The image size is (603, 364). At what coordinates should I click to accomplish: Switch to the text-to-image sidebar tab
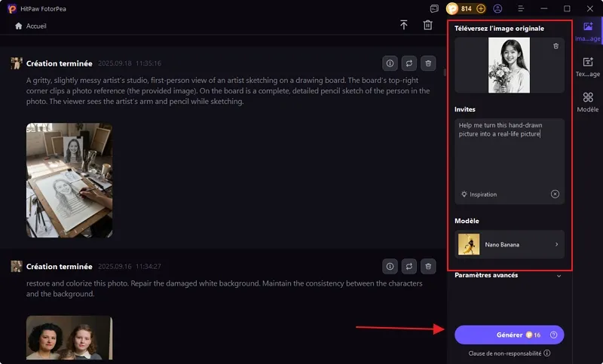(x=587, y=66)
